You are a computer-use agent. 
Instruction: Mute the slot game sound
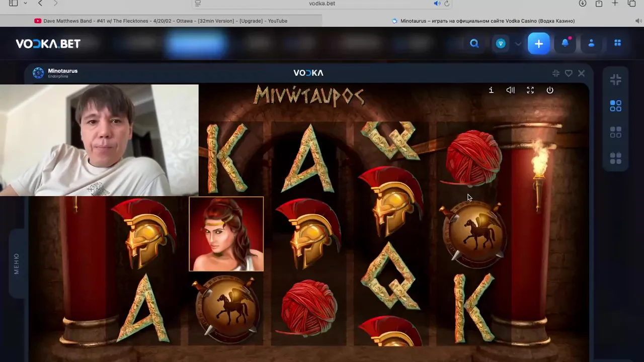(x=510, y=90)
